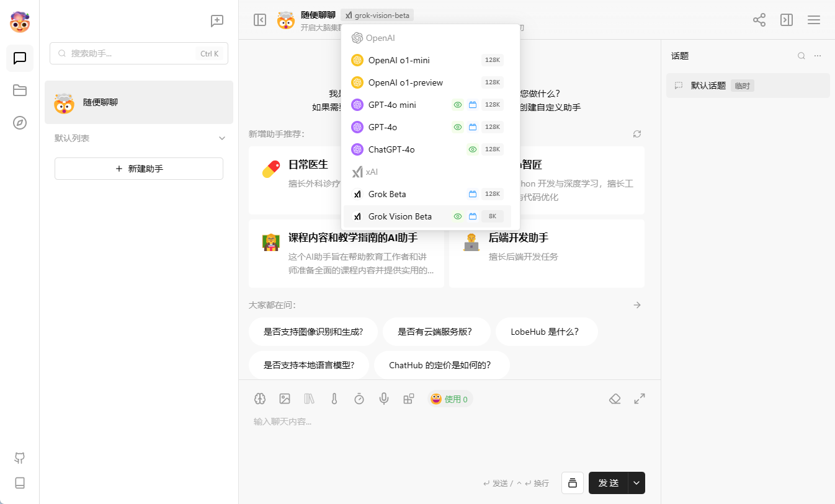Ask 是否有云端服务版?
The height and width of the screenshot is (504, 835).
[437, 332]
